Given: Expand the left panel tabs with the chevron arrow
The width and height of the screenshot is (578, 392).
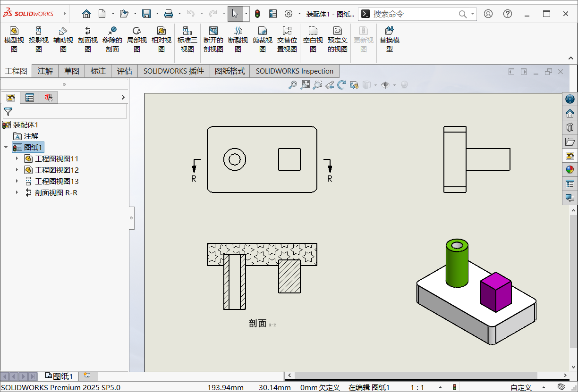Looking at the screenshot, I should [x=123, y=98].
